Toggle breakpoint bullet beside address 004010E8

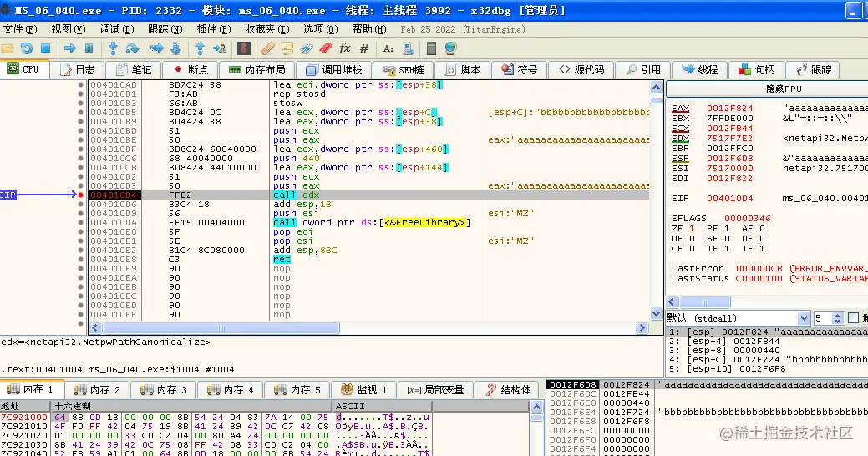click(x=80, y=259)
